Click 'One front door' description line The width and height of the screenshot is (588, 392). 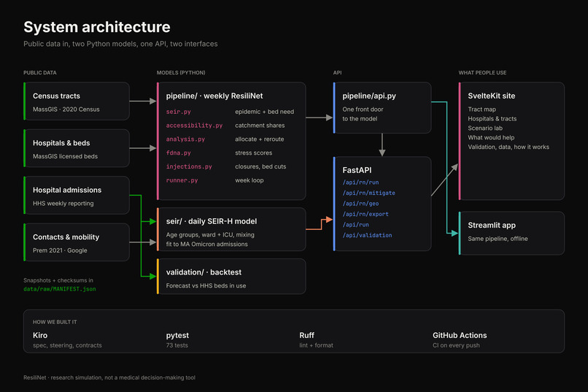coord(363,109)
